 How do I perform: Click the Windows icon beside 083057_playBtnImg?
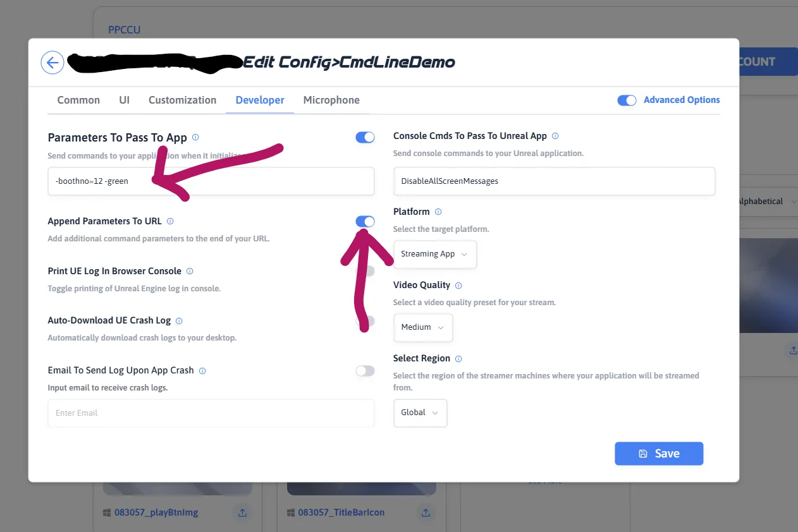106,512
